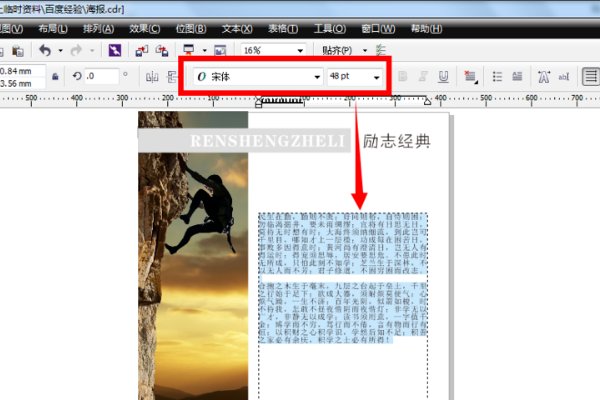Click the second highlighted paragraph of text
This screenshot has height=400, width=600.
(343, 313)
